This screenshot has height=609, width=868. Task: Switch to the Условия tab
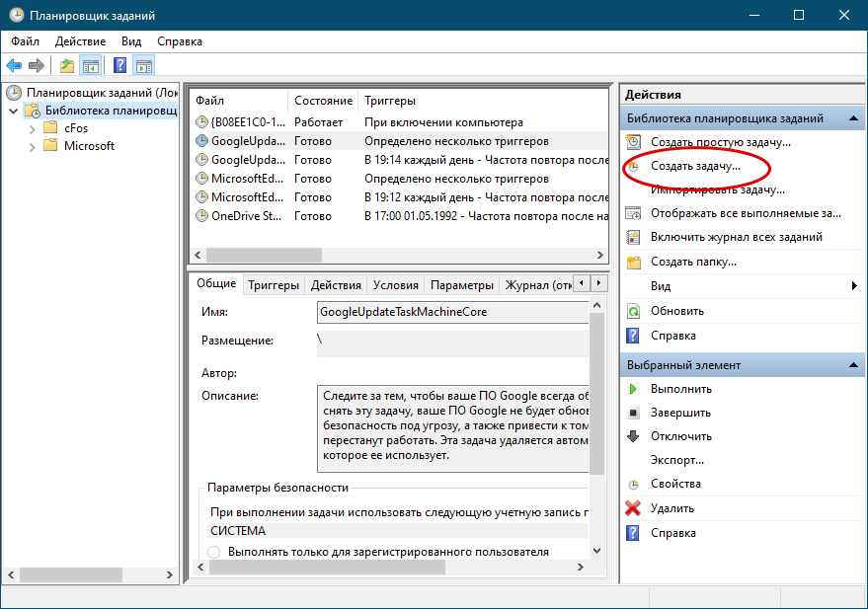coord(396,285)
